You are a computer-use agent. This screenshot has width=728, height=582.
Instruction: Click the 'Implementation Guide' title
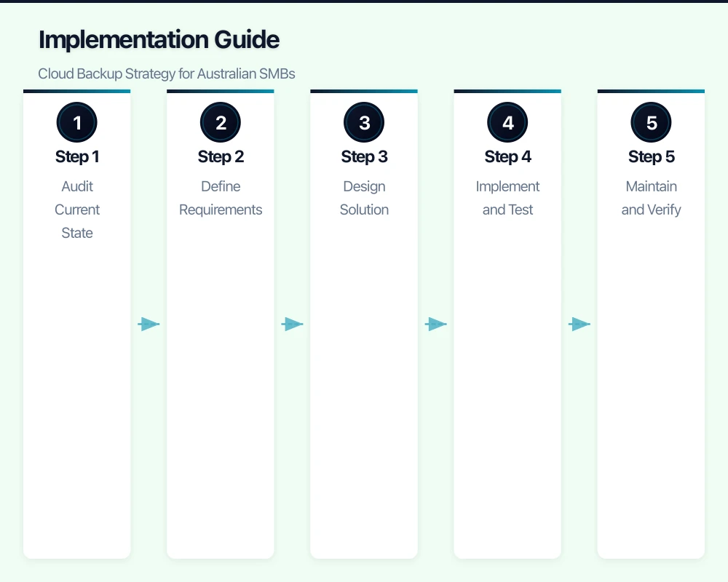pyautogui.click(x=159, y=39)
